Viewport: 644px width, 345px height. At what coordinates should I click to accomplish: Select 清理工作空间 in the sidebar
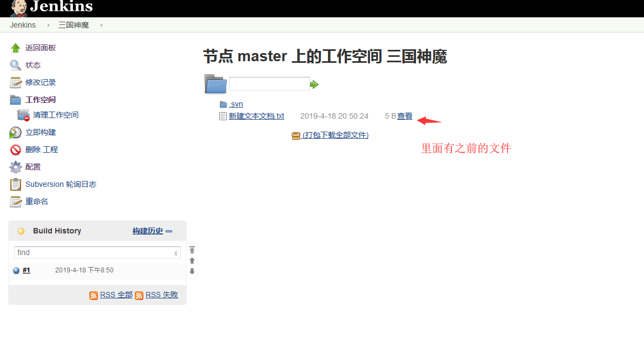55,115
